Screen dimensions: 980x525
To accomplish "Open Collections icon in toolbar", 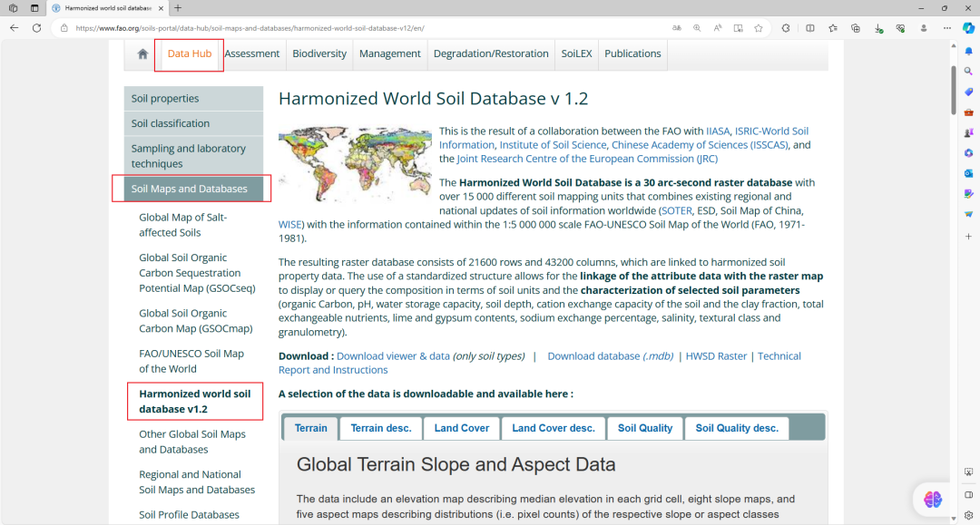I will click(856, 28).
